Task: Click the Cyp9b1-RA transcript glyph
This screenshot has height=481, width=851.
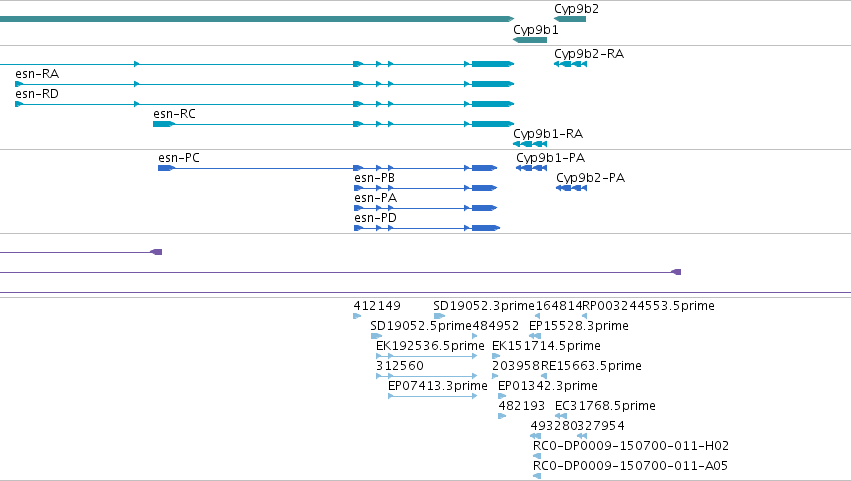Action: (530, 144)
